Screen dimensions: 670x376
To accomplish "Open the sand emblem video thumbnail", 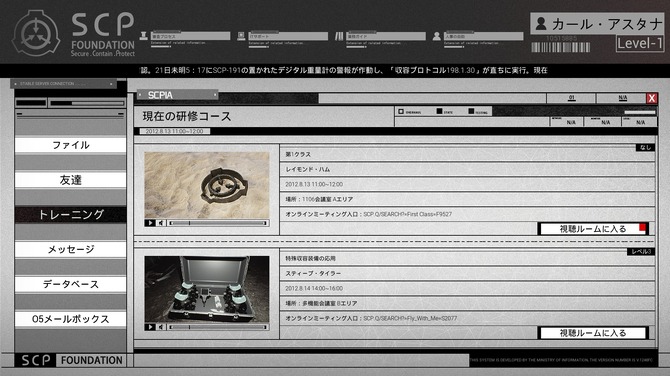I will 207,185.
